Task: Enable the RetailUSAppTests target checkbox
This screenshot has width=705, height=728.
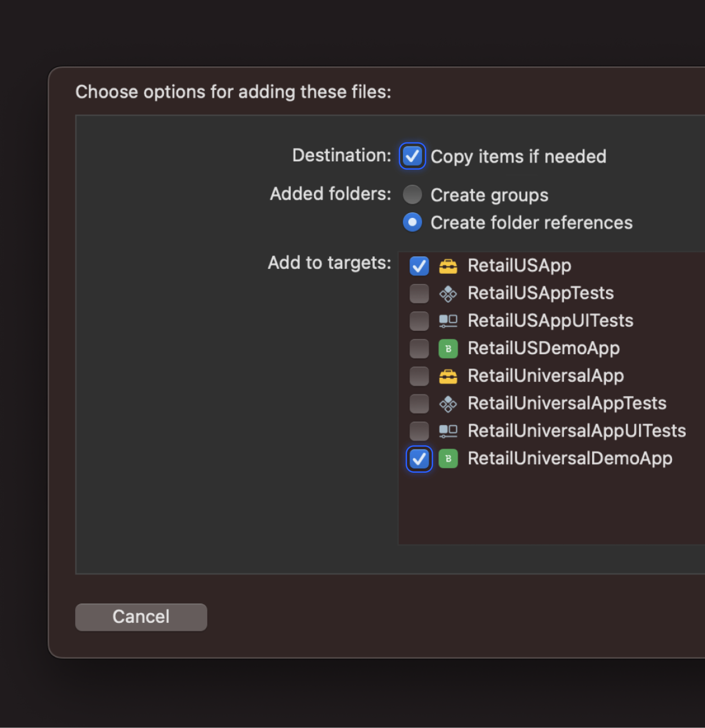Action: click(x=419, y=293)
